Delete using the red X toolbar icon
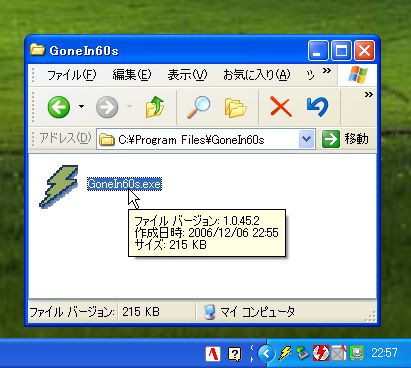This screenshot has width=411, height=368. (x=280, y=107)
